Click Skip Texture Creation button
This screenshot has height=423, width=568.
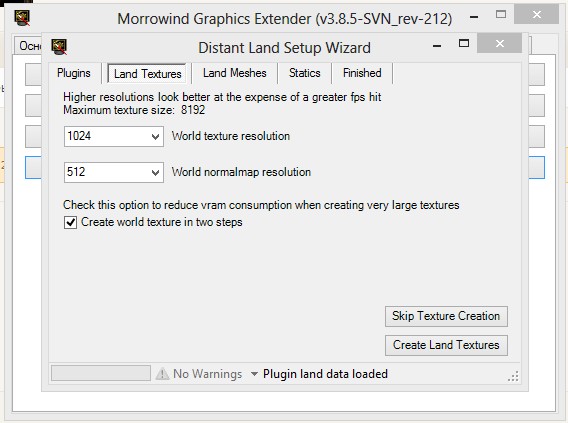[x=446, y=316]
